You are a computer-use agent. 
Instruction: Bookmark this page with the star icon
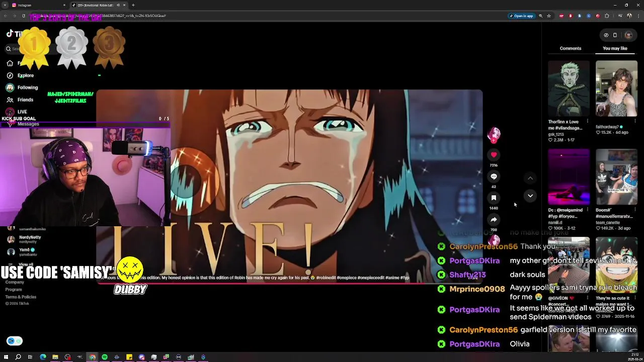click(549, 16)
